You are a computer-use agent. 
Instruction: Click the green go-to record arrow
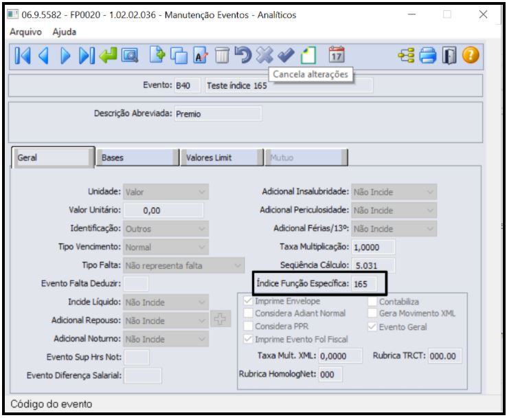coord(108,55)
